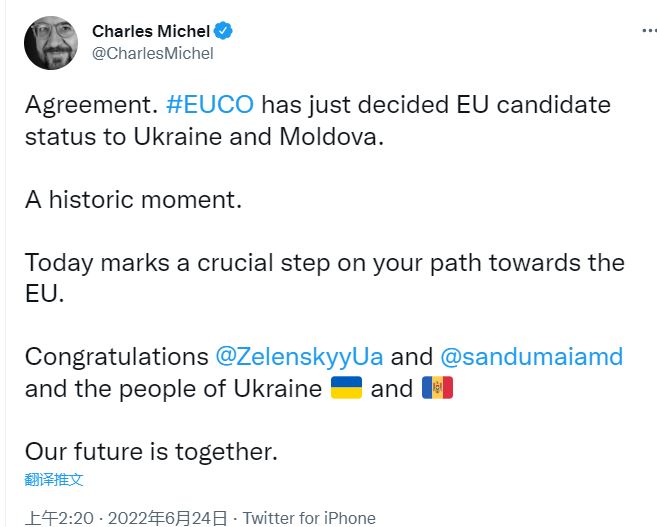The width and height of the screenshot is (657, 527).
Task: Click the sentence "A historic moment."
Action: 133,199
